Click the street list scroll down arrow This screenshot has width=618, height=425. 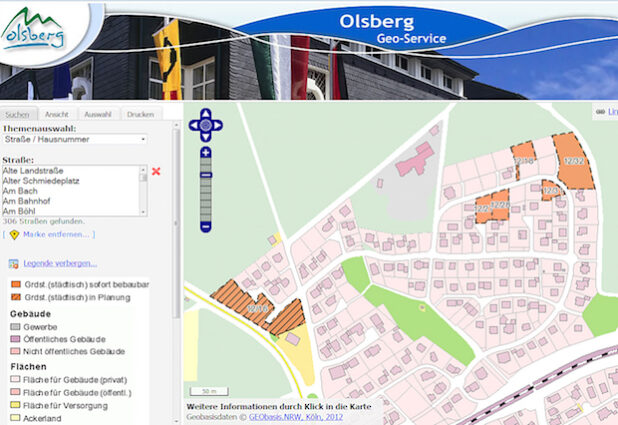(143, 212)
